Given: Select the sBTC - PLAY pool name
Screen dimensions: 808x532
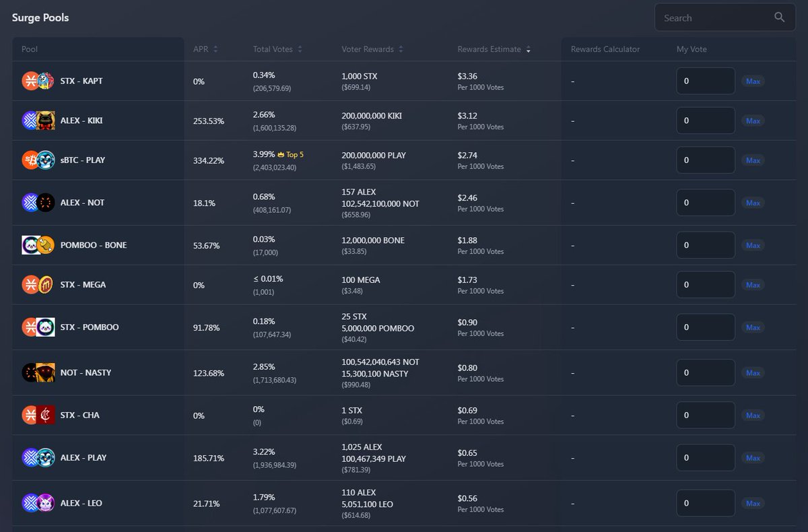Looking at the screenshot, I should pos(83,160).
